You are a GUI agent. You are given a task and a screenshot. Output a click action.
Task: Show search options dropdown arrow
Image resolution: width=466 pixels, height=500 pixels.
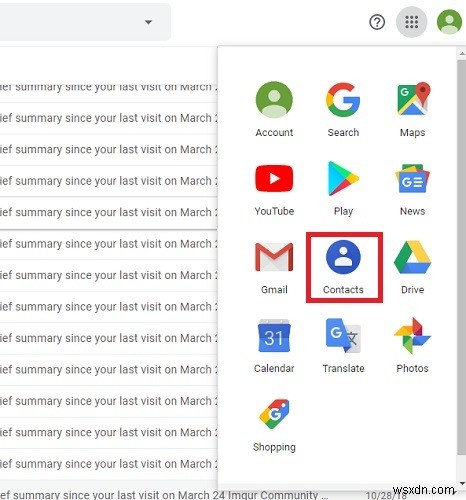coord(148,22)
